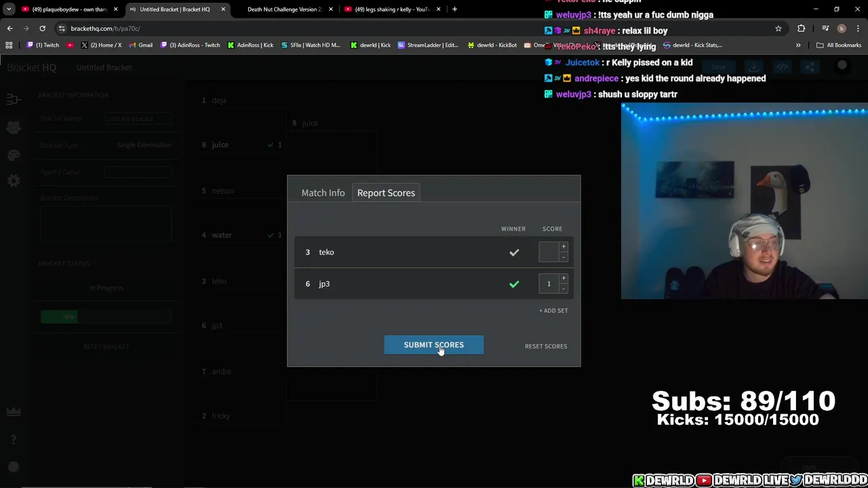Image resolution: width=868 pixels, height=488 pixels.
Task: Go back in browser history
Action: [x=9, y=28]
